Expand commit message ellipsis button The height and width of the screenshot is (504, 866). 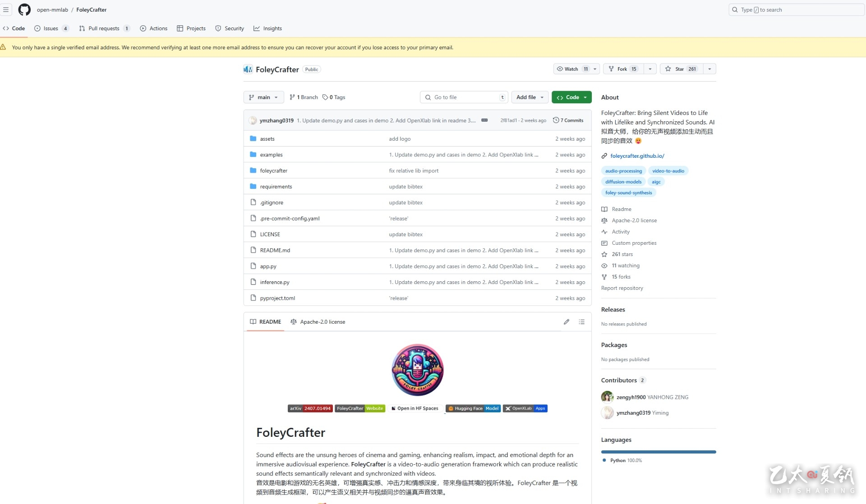484,120
